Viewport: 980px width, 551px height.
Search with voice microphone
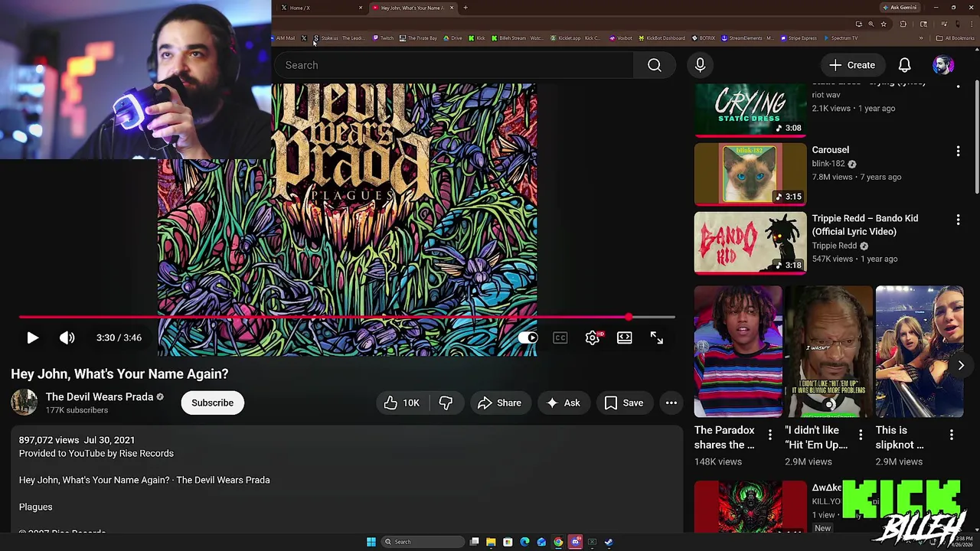click(700, 65)
